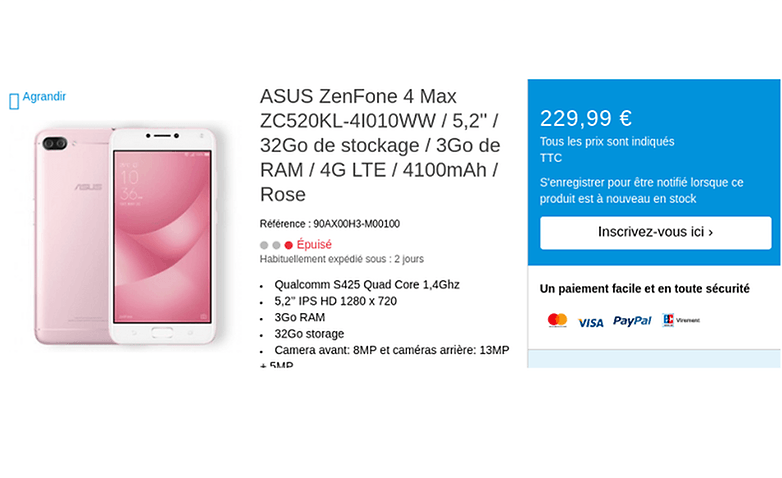
Task: Click the Mastercard payment logo
Action: point(557,321)
